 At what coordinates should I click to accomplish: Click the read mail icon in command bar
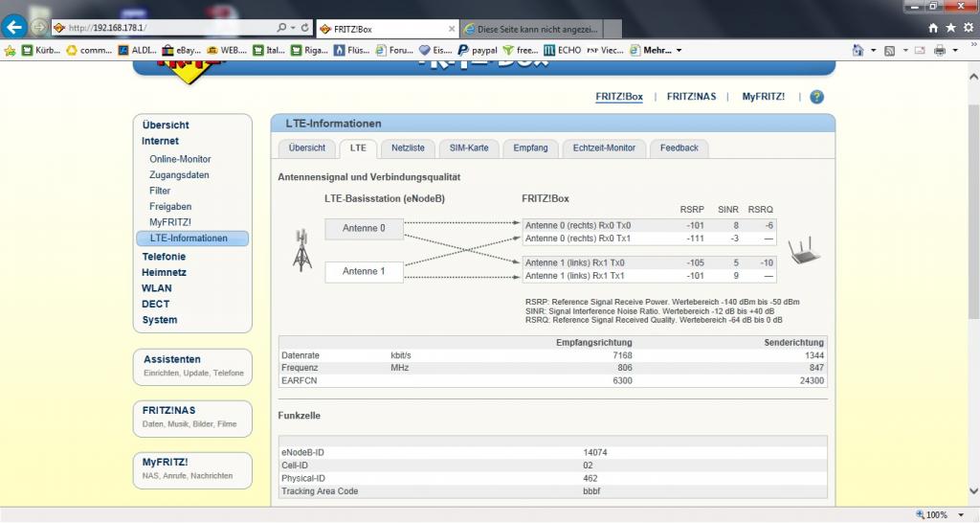click(920, 51)
